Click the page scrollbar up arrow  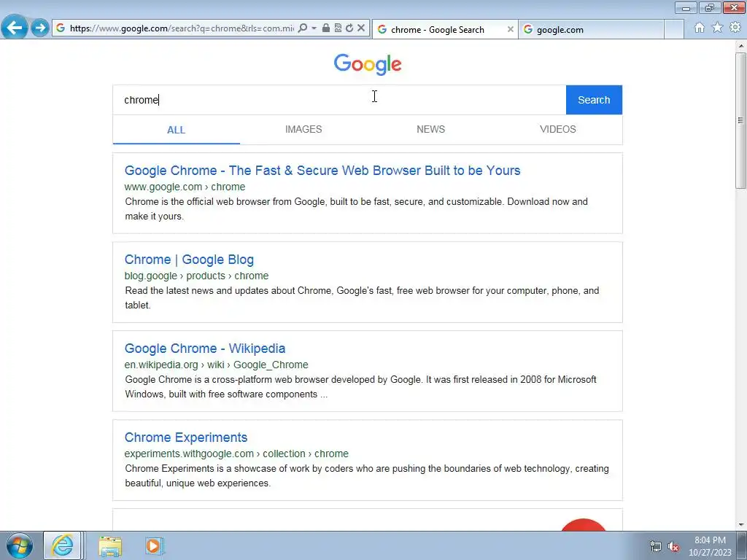coord(741,46)
